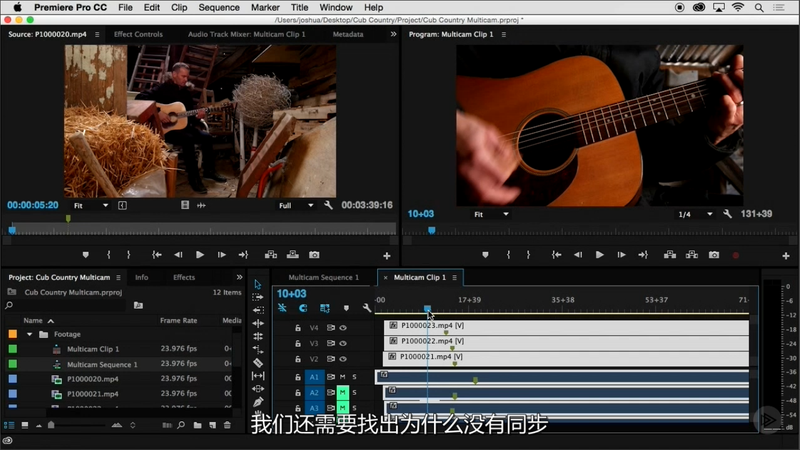This screenshot has width=800, height=450.
Task: Open Source monitor Full resolution dropdown
Action: click(x=296, y=206)
